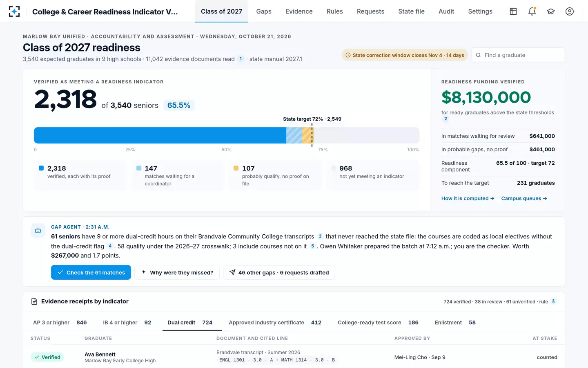Select College-ready test score tab
The image size is (588, 368).
coord(378,323)
